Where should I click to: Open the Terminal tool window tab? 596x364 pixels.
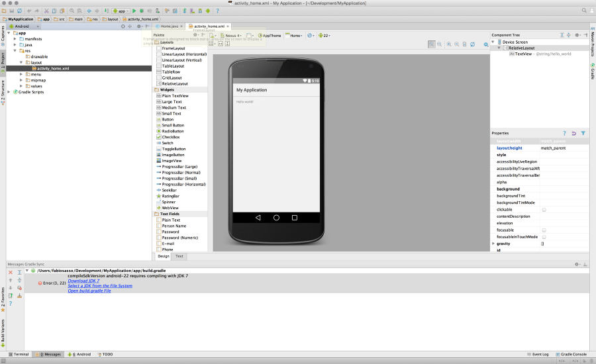coord(19,354)
